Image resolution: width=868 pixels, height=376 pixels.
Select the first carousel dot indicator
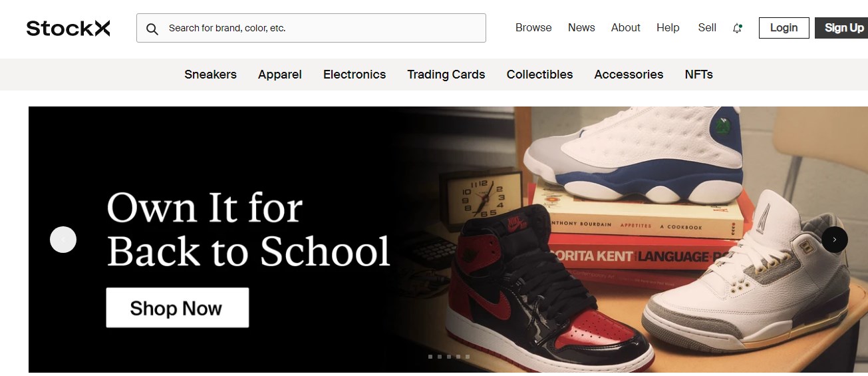point(430,357)
